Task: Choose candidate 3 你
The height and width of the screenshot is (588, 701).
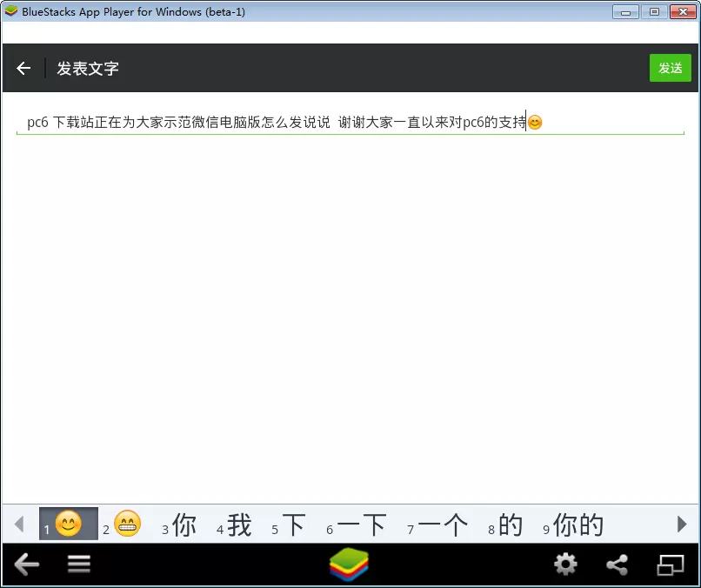Action: pos(179,525)
